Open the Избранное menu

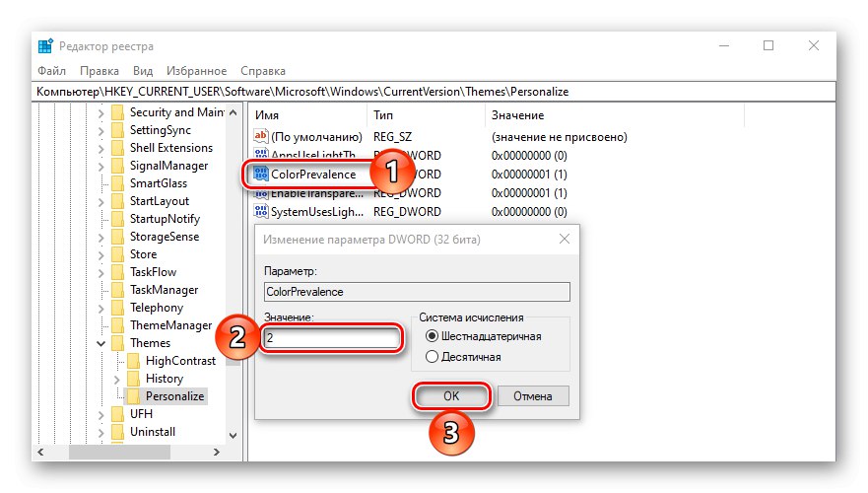(x=196, y=71)
